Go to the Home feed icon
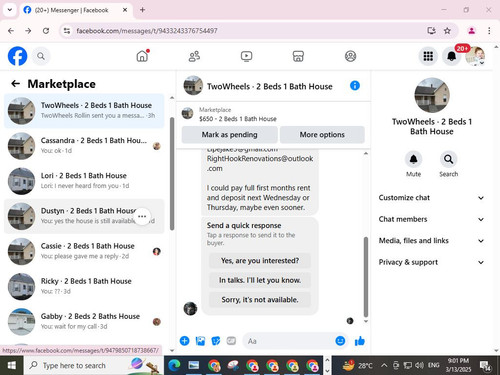 (x=142, y=56)
